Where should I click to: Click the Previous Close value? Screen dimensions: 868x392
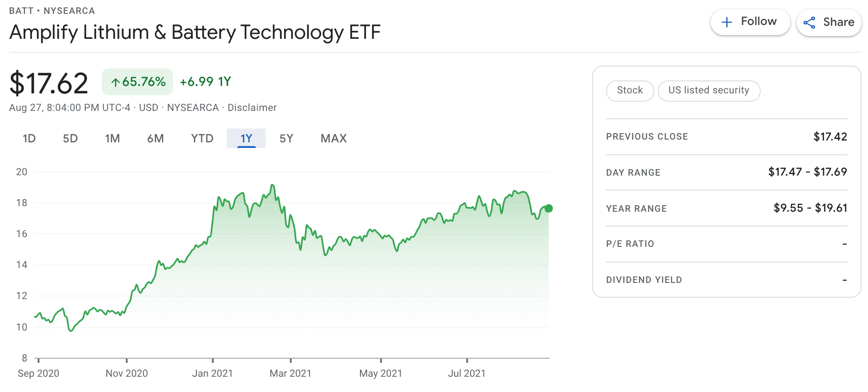point(831,136)
